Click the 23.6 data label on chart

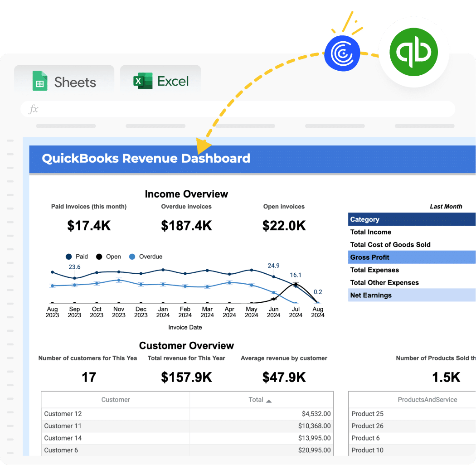[74, 267]
